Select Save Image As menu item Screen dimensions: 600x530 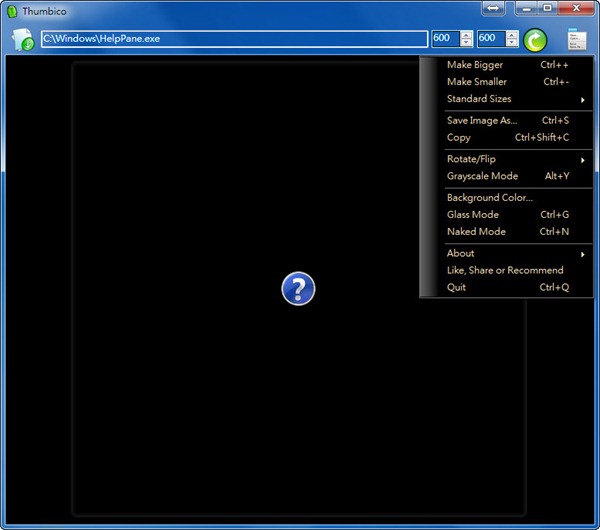482,120
